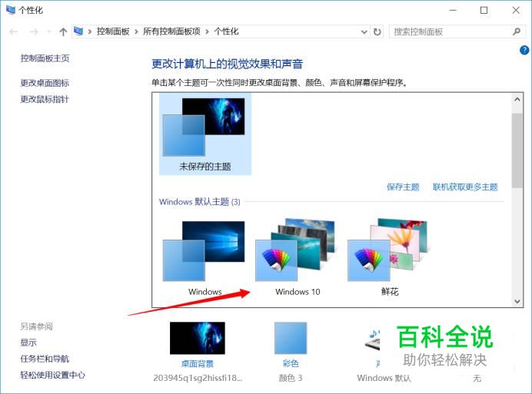Click 联机获取更多主题 link
This screenshot has width=532, height=394.
[465, 187]
